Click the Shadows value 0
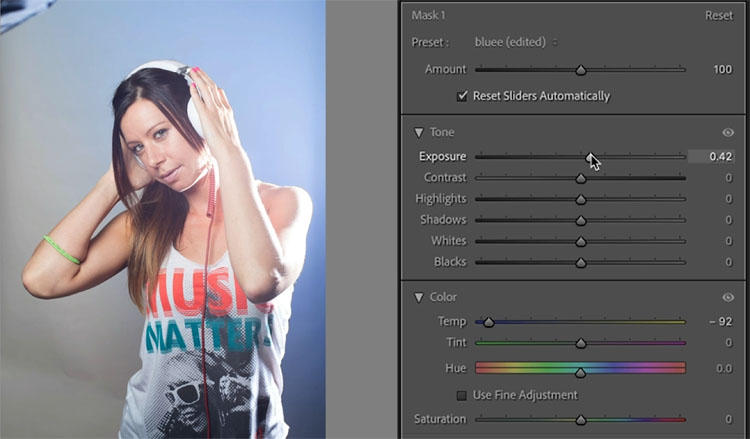750x439 pixels. pos(728,220)
